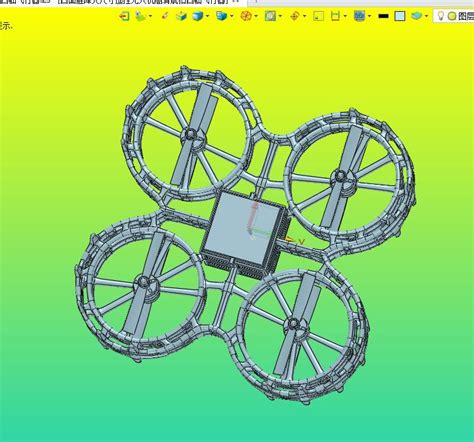Open dropdown next to orange sphere icon
474x442 pixels.
click(256, 16)
